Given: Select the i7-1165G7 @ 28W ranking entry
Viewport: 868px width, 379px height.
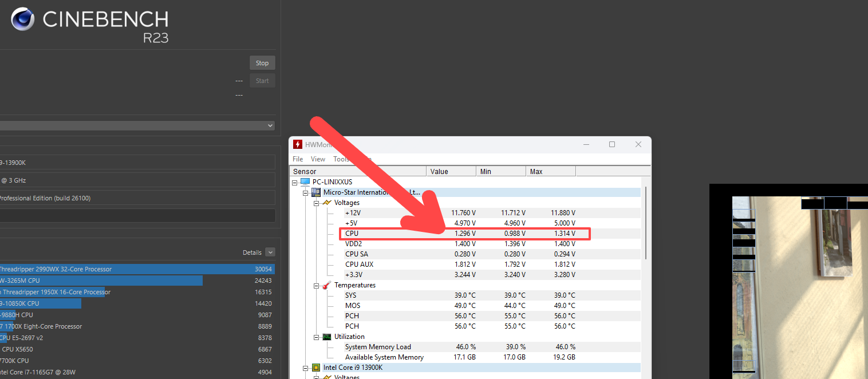Looking at the screenshot, I should point(137,372).
